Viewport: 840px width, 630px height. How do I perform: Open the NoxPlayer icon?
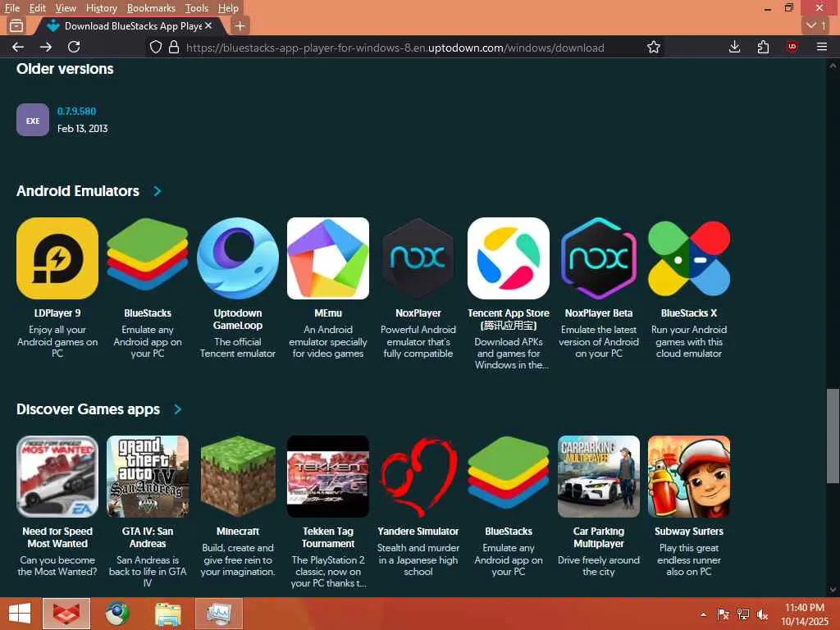pos(418,258)
